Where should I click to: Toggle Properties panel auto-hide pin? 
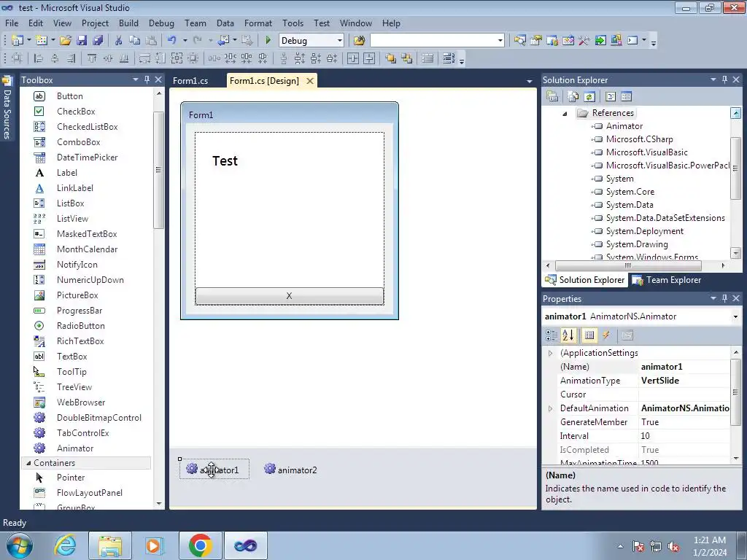[x=724, y=298]
